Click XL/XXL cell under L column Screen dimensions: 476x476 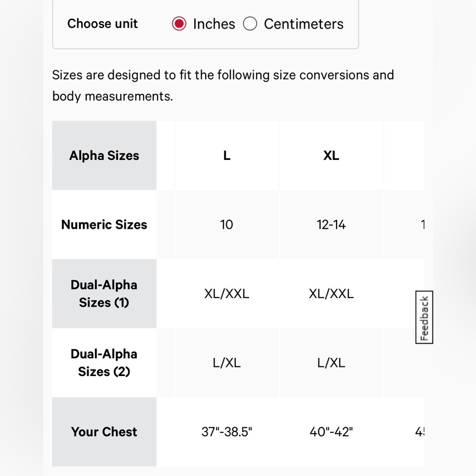click(227, 294)
